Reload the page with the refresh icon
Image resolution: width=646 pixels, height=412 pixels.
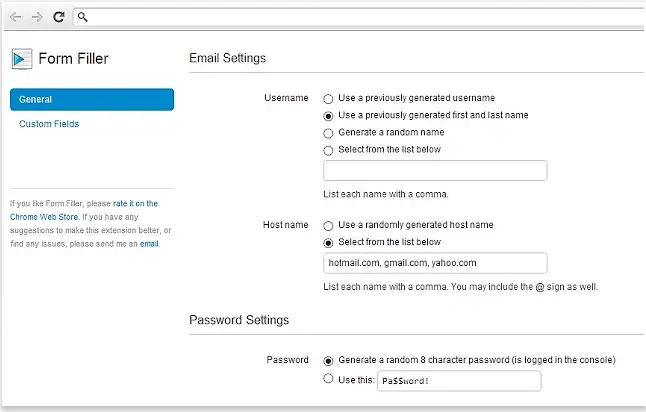[x=59, y=17]
